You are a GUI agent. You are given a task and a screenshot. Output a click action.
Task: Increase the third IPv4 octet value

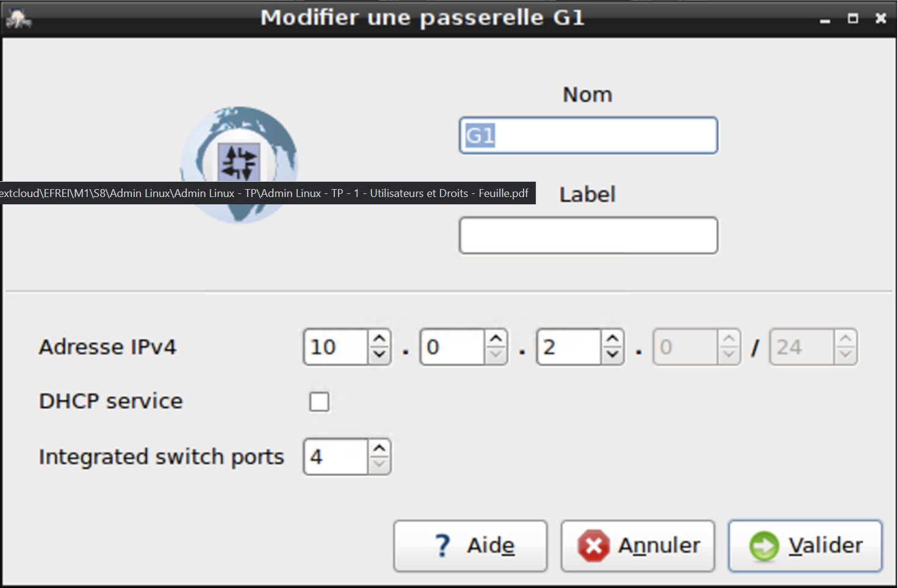click(x=613, y=339)
